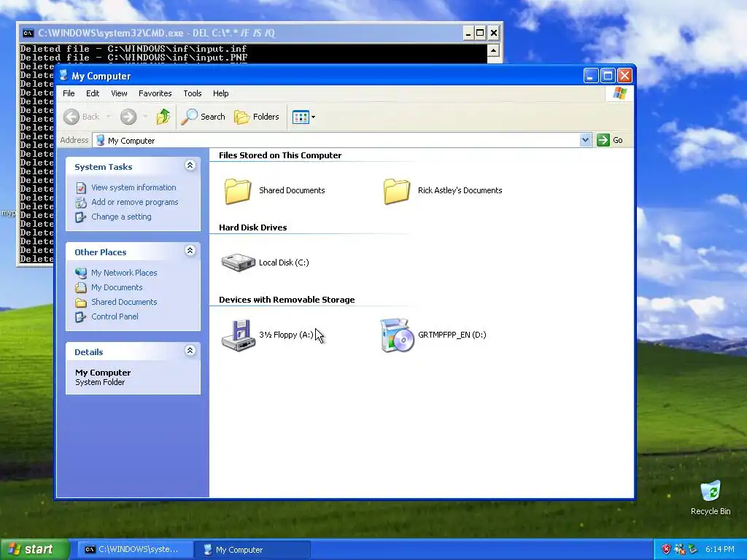Open the Tools menu
Image resolution: width=747 pixels, height=560 pixels.
[x=193, y=93]
